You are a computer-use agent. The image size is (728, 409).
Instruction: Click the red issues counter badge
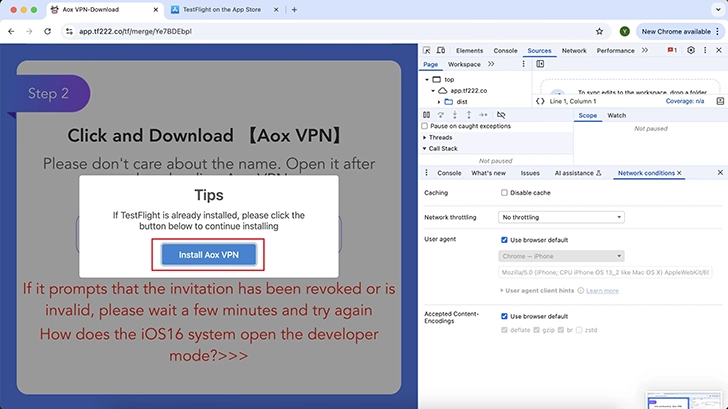tap(672, 50)
